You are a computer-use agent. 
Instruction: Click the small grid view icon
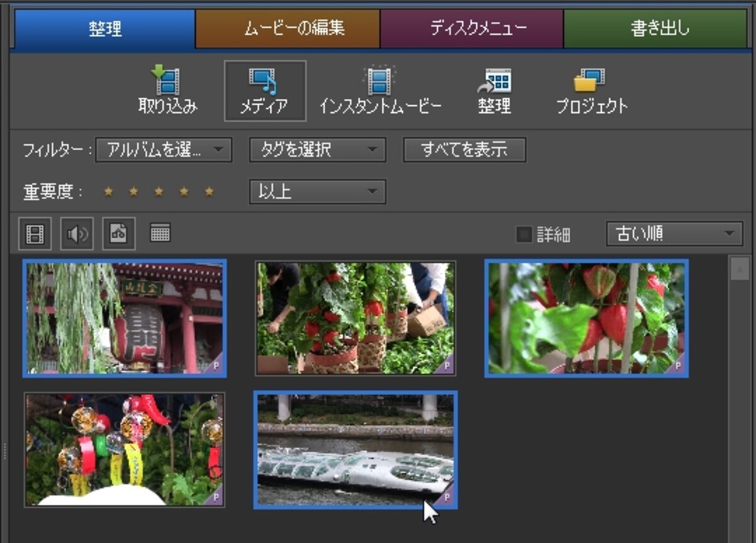[x=161, y=233]
